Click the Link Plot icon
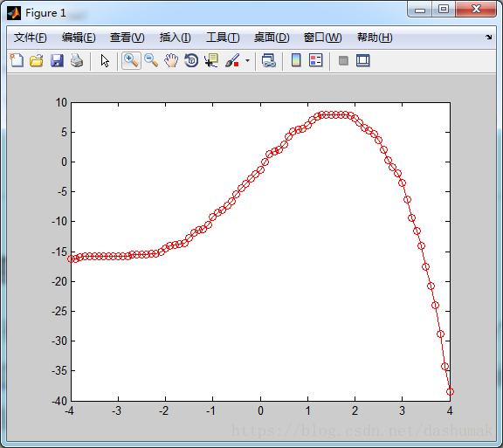Viewport: 503px width, 448px height. point(269,60)
